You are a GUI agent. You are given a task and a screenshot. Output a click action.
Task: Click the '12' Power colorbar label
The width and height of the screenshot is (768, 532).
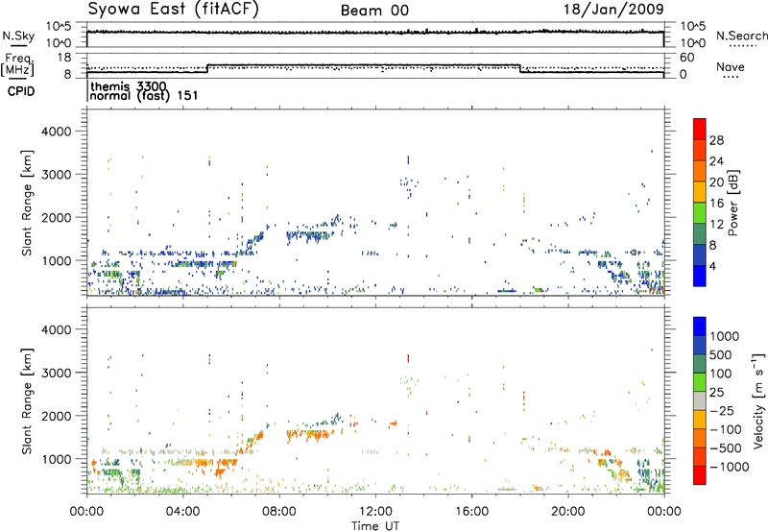(x=716, y=225)
